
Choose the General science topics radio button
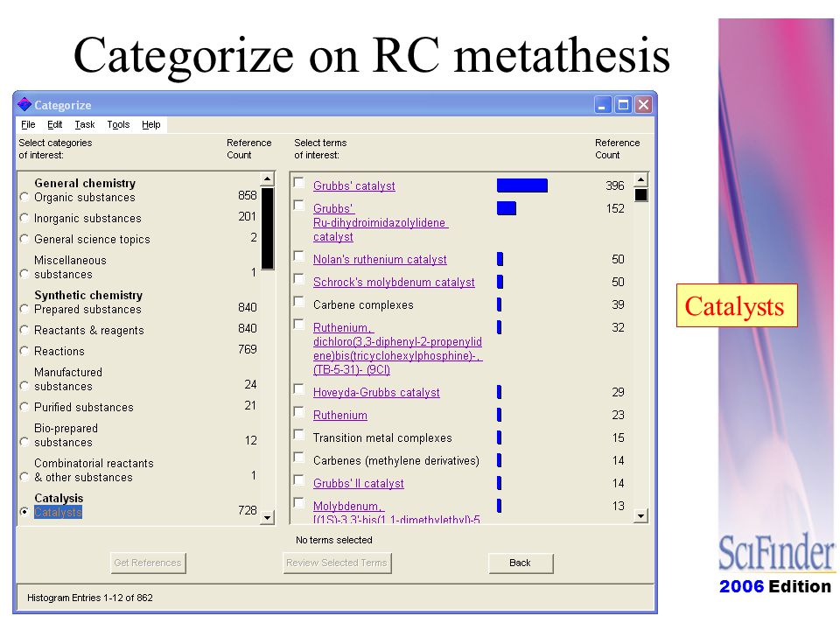pyautogui.click(x=24, y=239)
